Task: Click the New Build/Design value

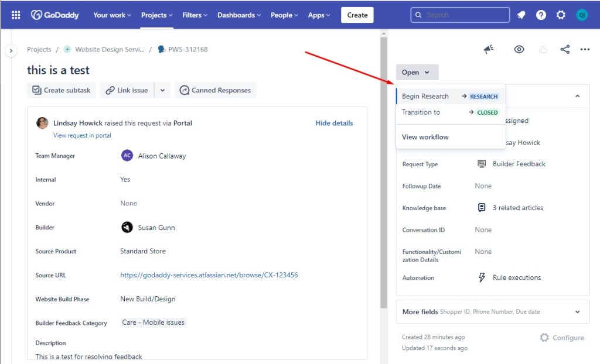Action: point(148,299)
